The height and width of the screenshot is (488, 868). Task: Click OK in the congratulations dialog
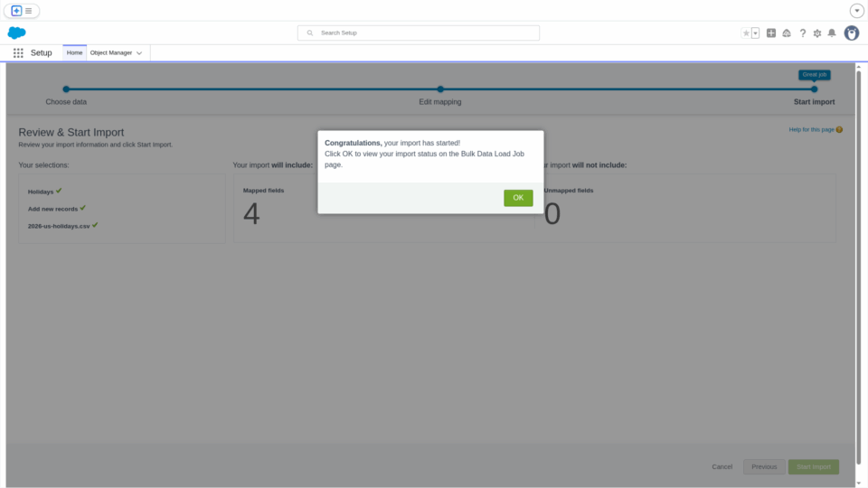[518, 198]
